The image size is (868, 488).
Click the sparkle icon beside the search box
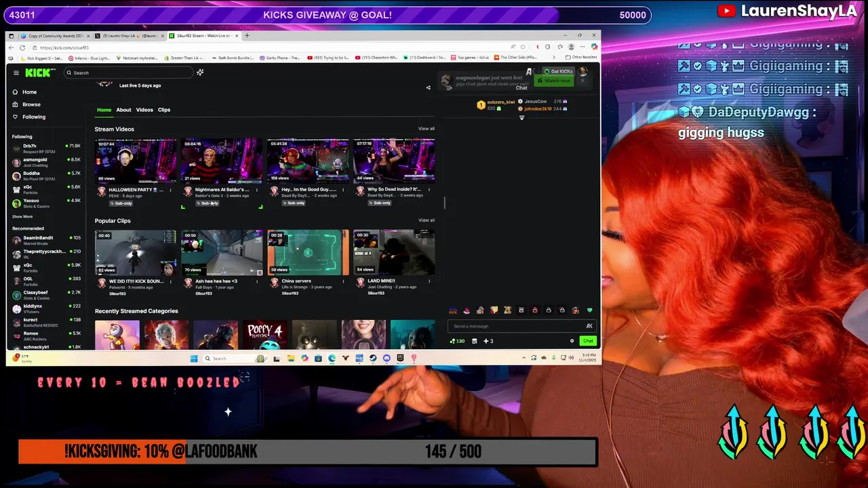pyautogui.click(x=200, y=73)
